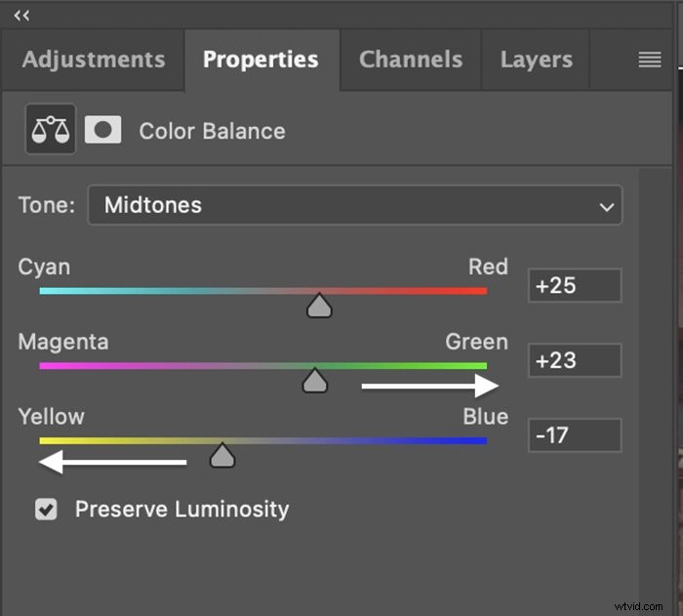Click the Magenta-Green value field showing +23
This screenshot has height=616, width=683.
(x=575, y=360)
